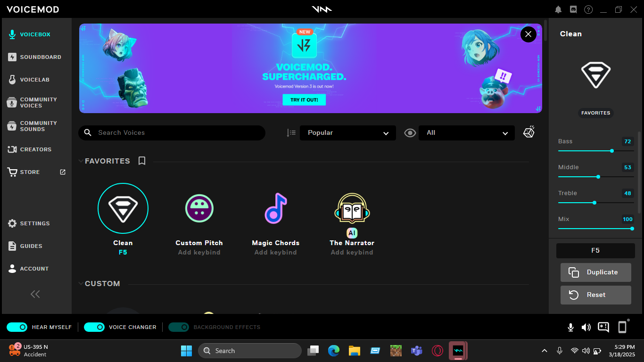
Task: Adjust the Bass slider
Action: (596, 151)
